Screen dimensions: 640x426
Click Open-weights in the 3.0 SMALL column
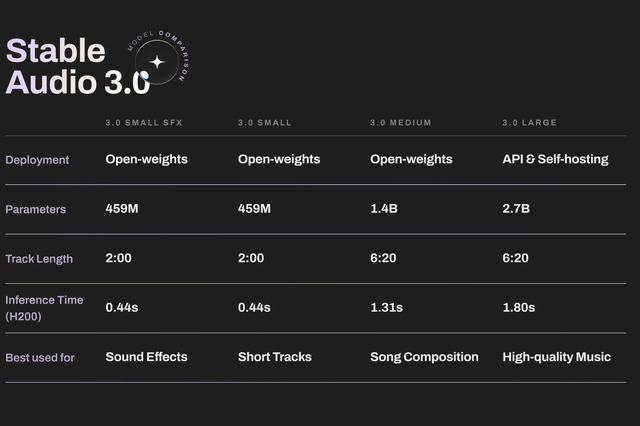[x=279, y=159]
